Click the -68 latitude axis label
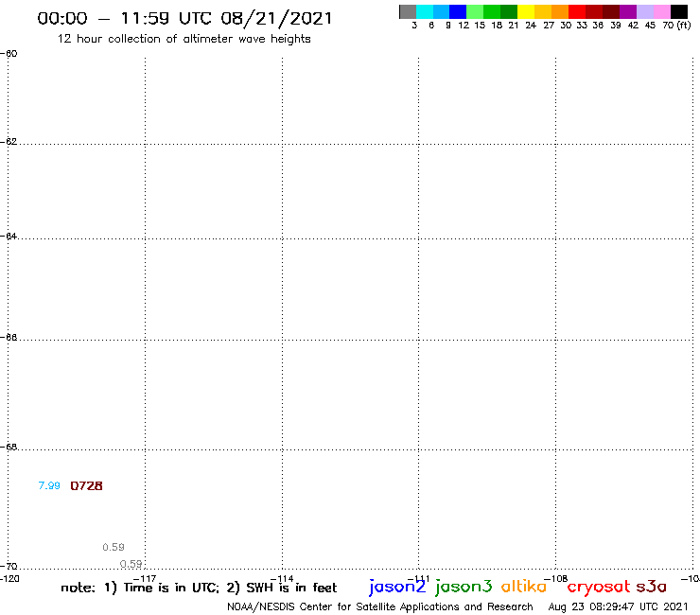Viewport: 700px width, 615px height. (x=9, y=448)
